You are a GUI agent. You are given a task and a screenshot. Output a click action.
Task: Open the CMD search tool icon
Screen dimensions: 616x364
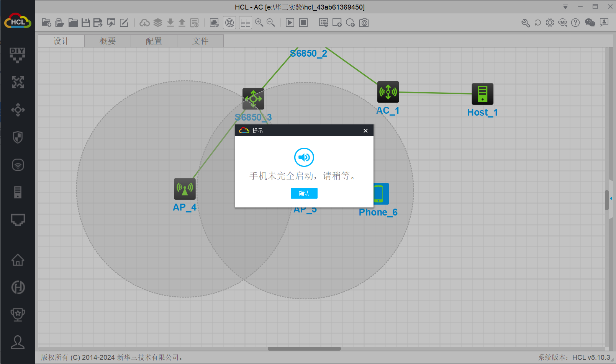tap(562, 23)
